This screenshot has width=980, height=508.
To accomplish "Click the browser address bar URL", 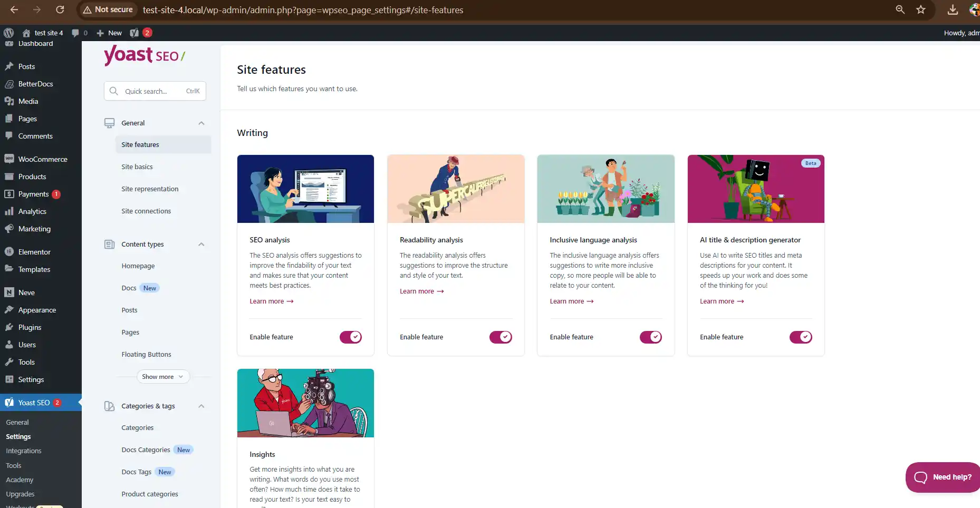I will (x=303, y=10).
